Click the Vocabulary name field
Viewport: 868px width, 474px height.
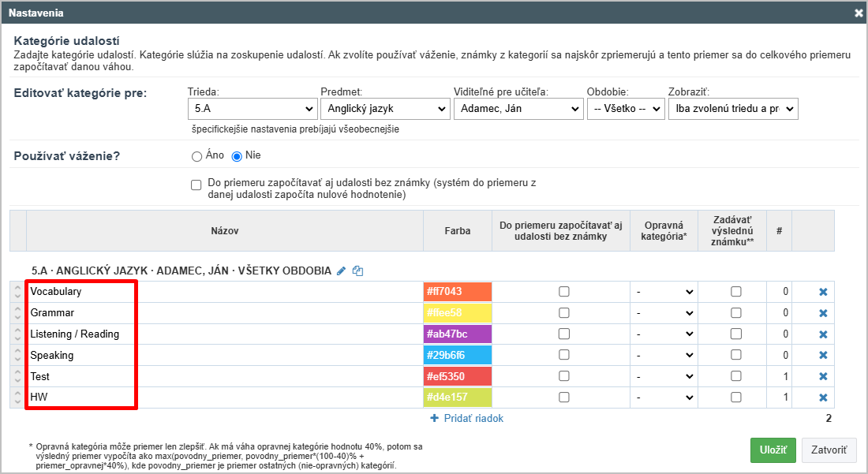[x=225, y=292]
